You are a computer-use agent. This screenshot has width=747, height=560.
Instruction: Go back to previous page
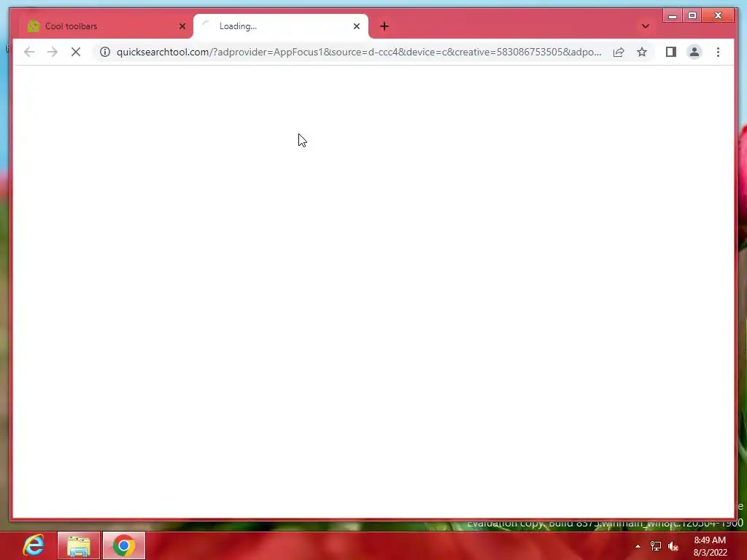coord(29,52)
